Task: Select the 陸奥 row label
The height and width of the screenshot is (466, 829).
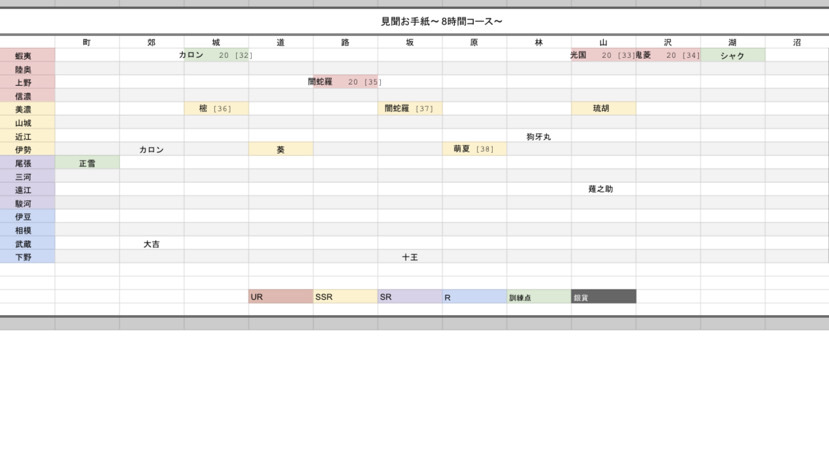Action: [x=27, y=69]
